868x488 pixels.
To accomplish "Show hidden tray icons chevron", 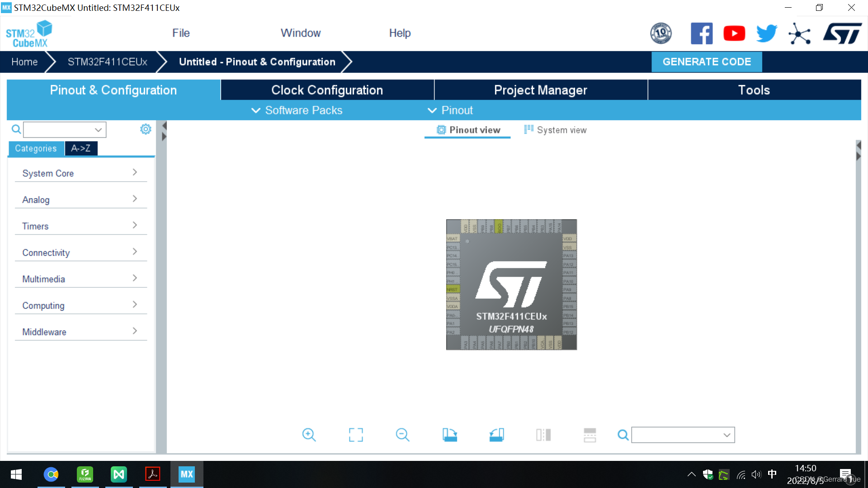I will coord(692,474).
